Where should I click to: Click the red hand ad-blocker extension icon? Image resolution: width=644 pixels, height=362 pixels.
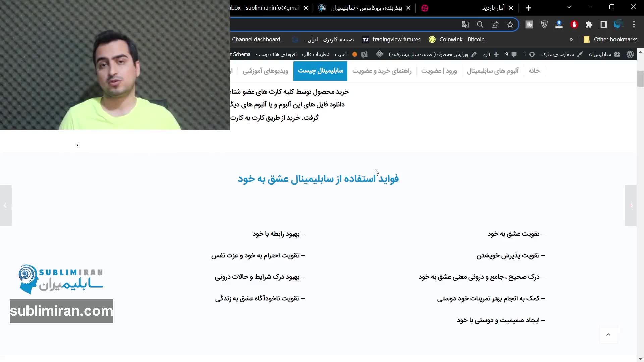(574, 25)
